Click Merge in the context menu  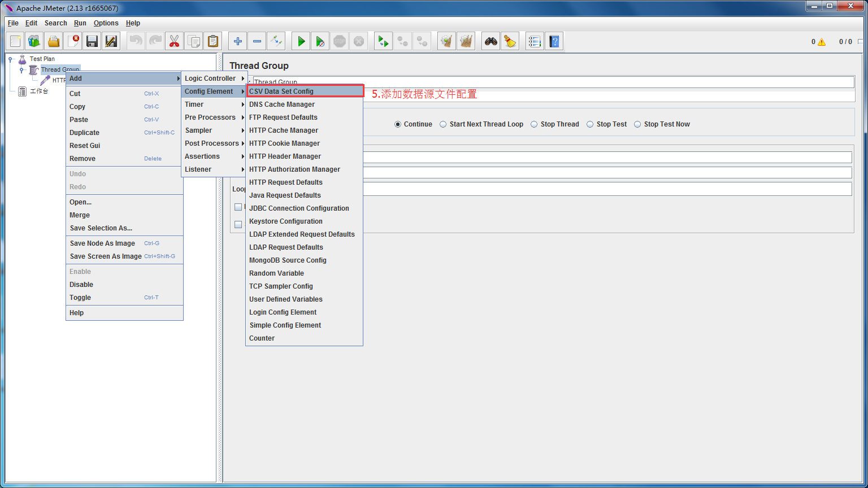point(124,215)
